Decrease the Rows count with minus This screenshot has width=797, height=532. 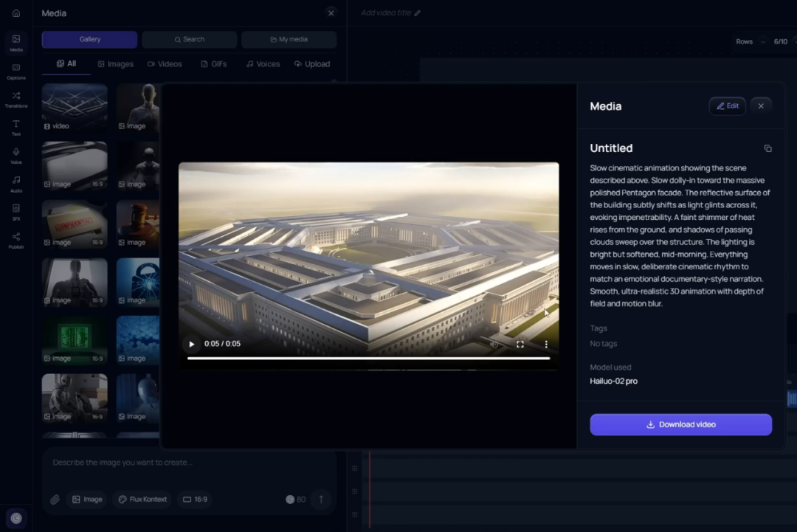tap(763, 41)
